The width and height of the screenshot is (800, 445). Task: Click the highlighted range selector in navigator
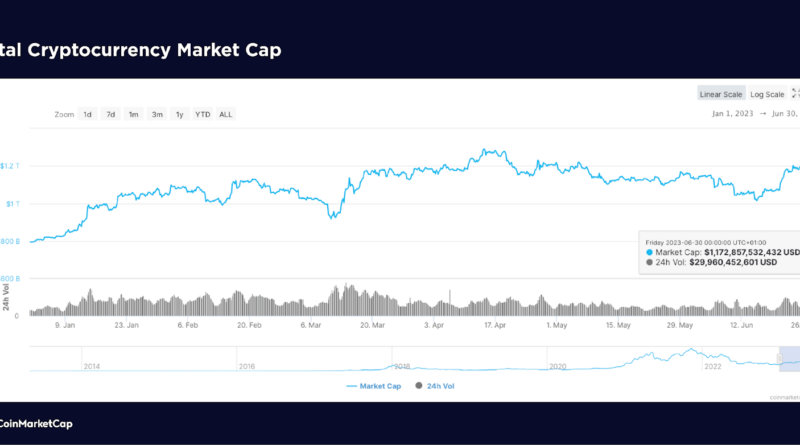pyautogui.click(x=789, y=359)
